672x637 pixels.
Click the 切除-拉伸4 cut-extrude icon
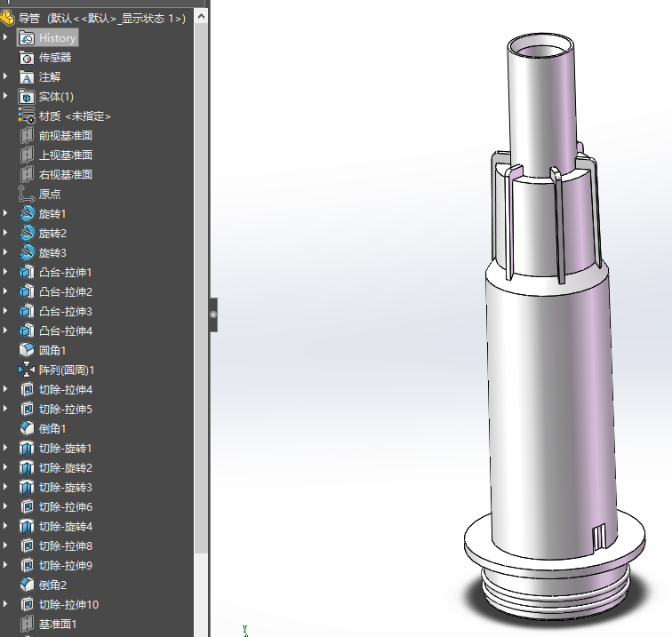(27, 390)
